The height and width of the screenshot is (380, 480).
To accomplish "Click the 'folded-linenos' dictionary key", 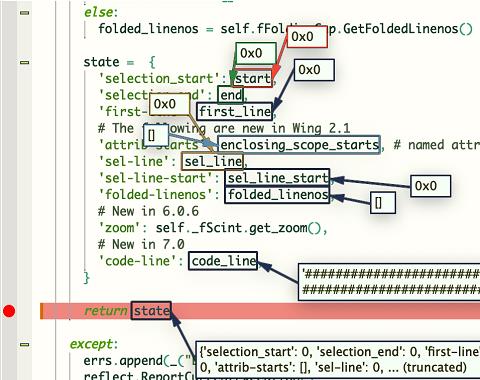I will 156,195.
